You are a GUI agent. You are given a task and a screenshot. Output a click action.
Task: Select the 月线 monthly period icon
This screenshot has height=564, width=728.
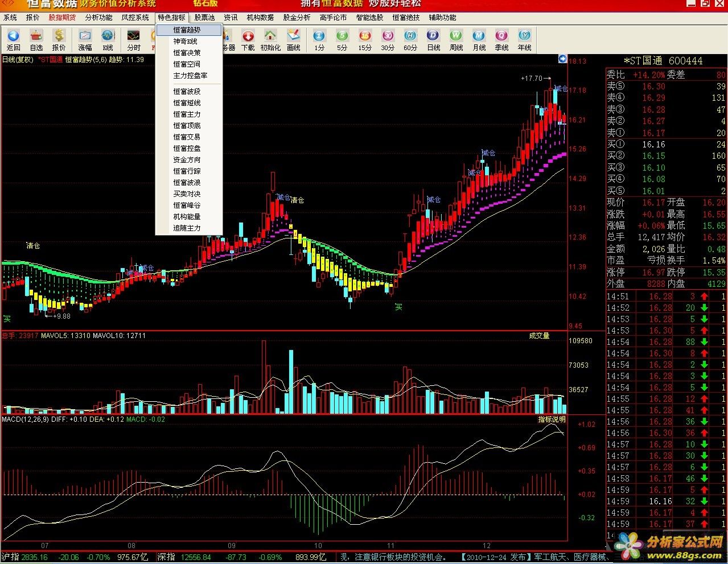pos(479,36)
